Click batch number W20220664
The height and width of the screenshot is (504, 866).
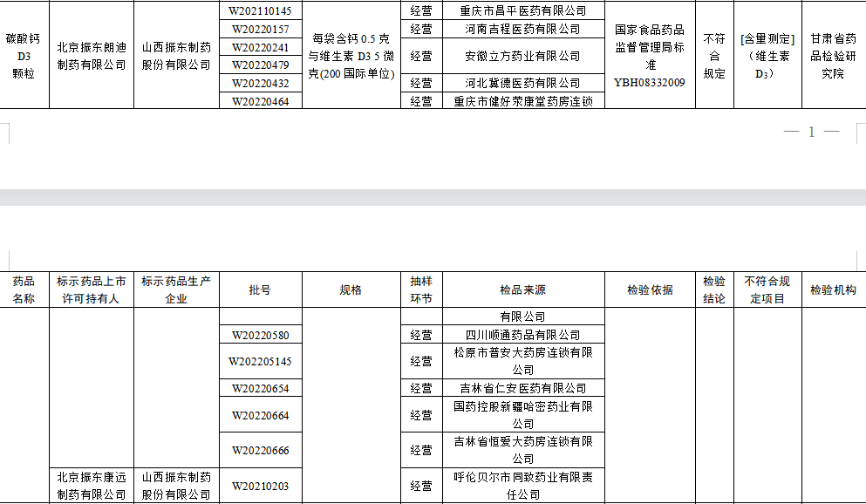pos(260,415)
